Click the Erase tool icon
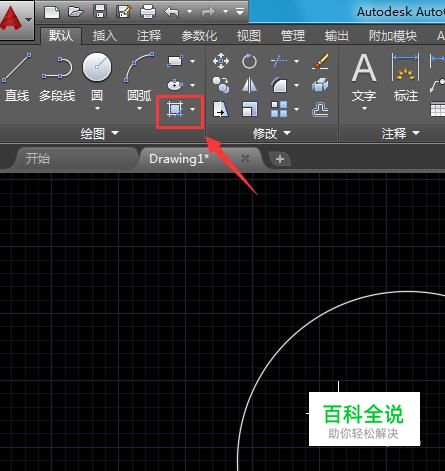 [x=320, y=61]
